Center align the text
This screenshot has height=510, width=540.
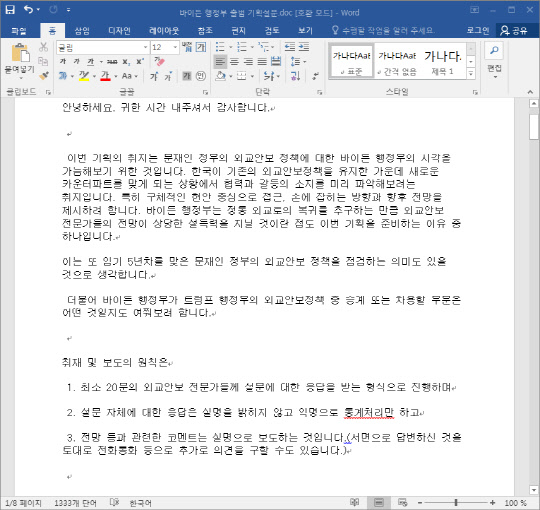coord(234,62)
